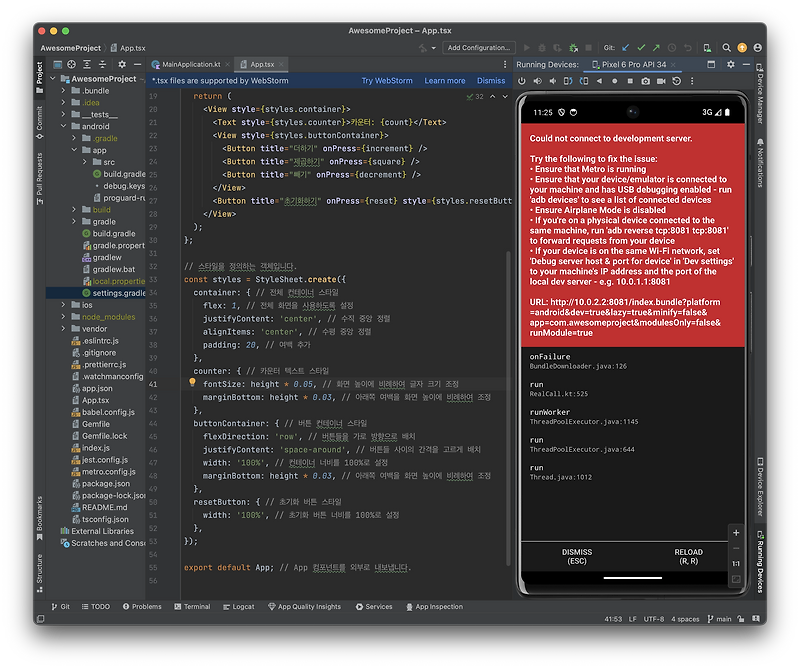Raise the emulator volume with volume up icon
This screenshot has width=800, height=669.
[x=538, y=81]
